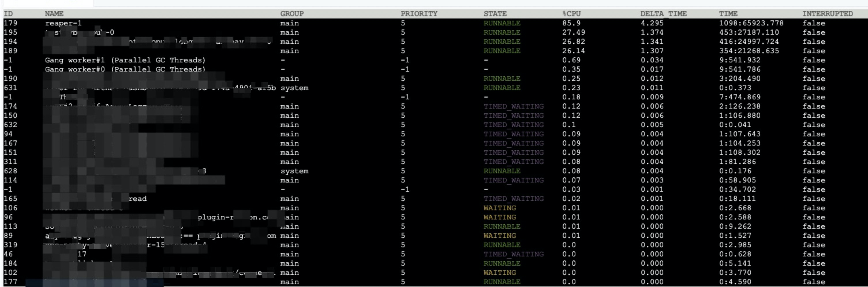The height and width of the screenshot is (287, 868).
Task: Click the TIME column header
Action: (728, 14)
